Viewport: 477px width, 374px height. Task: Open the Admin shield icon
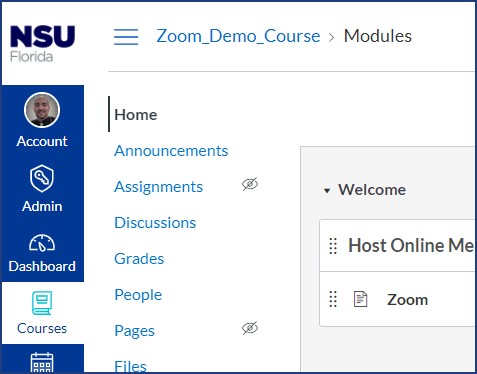(42, 178)
